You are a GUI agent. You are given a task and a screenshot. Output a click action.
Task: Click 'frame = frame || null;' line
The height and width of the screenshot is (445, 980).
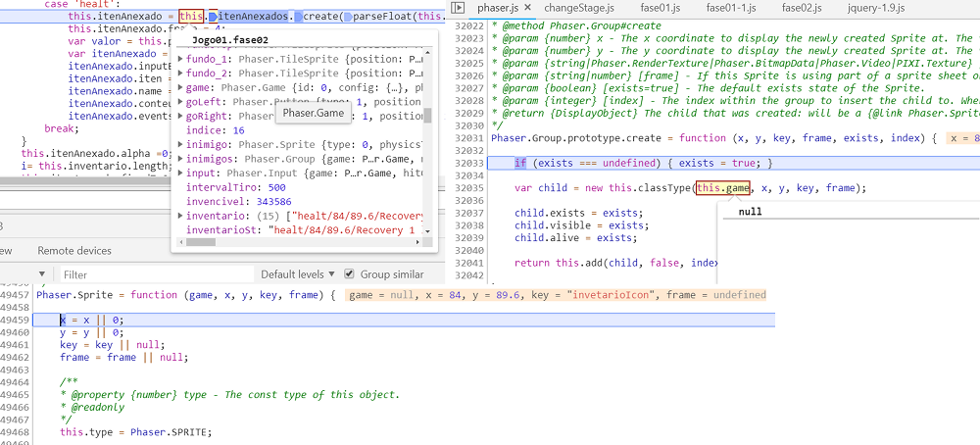(x=123, y=358)
